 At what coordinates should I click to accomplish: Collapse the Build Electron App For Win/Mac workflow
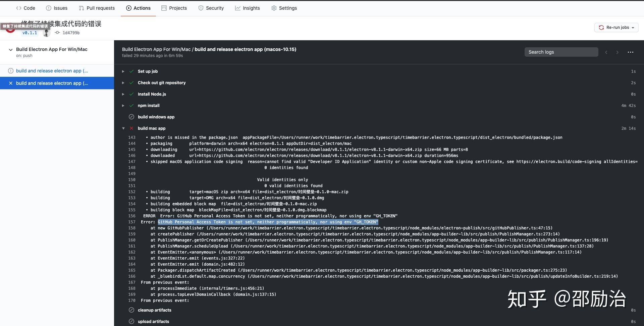(x=10, y=49)
